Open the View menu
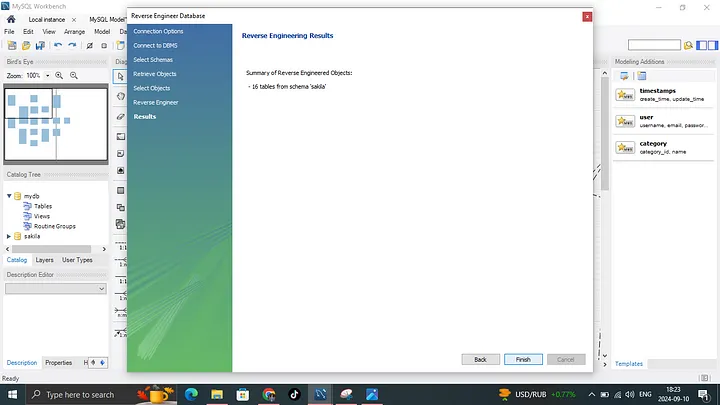The height and width of the screenshot is (405, 720). click(x=49, y=32)
